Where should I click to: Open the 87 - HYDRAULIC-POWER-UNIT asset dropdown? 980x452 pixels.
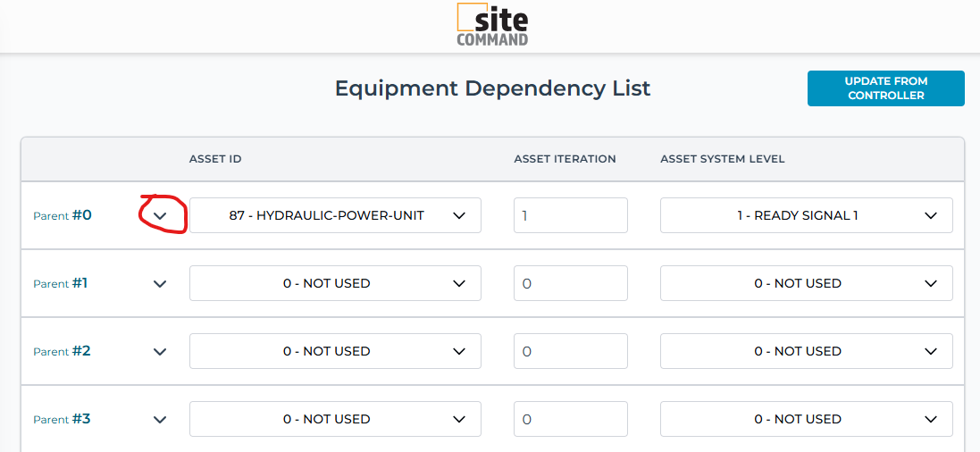click(335, 215)
